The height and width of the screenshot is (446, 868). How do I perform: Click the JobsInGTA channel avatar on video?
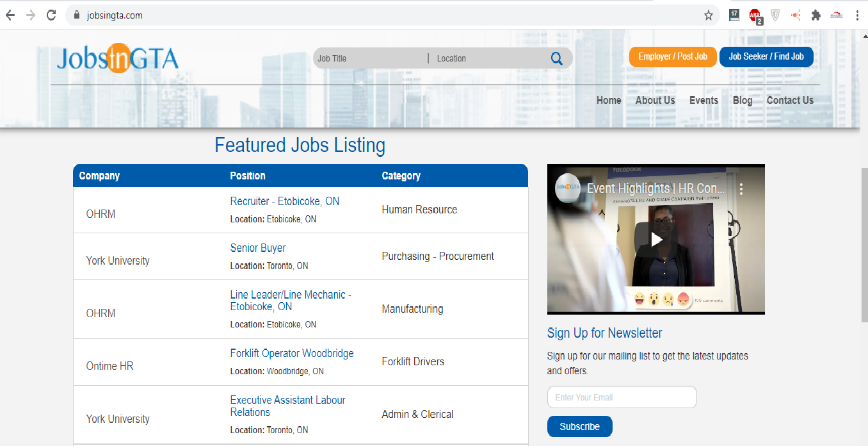point(567,187)
